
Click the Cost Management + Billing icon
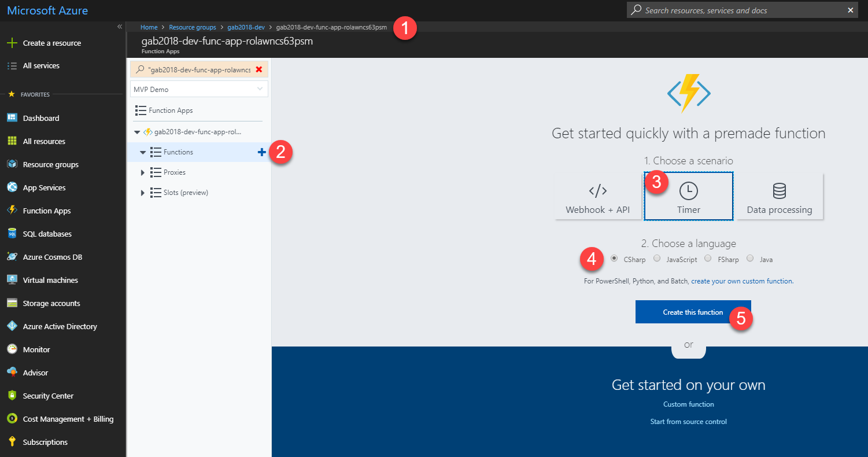pos(12,419)
